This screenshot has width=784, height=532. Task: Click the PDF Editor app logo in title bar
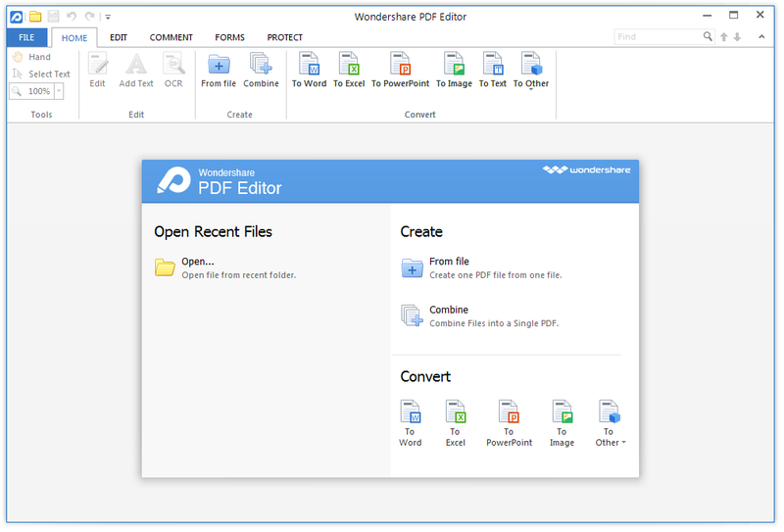click(x=16, y=17)
